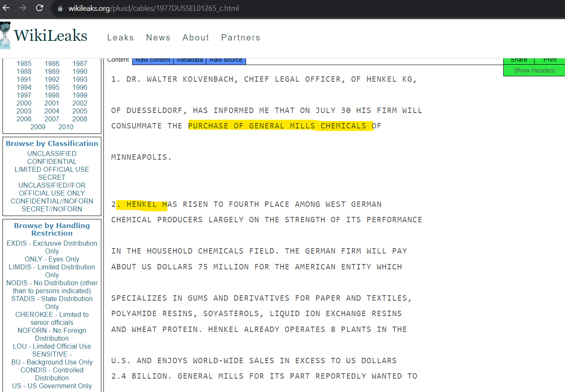
Task: Click the green Print button
Action: click(x=550, y=60)
